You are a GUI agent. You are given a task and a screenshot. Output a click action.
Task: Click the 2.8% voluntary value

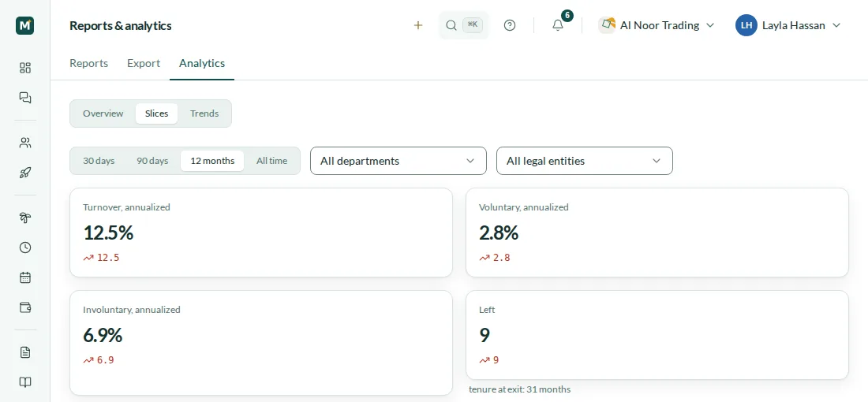pos(499,233)
